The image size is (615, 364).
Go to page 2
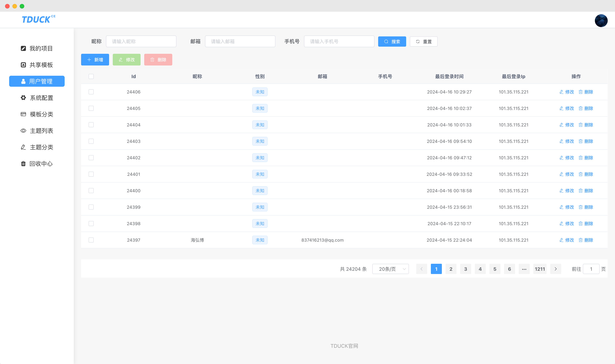(x=451, y=269)
